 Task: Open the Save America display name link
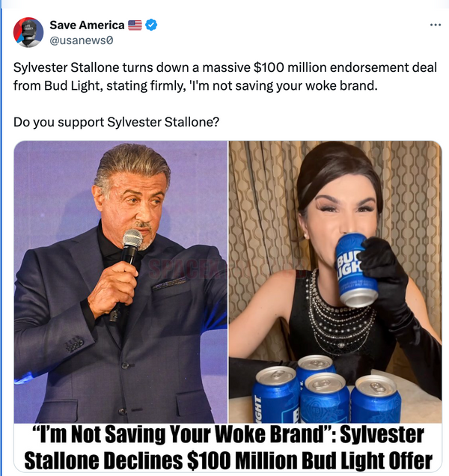(x=87, y=25)
